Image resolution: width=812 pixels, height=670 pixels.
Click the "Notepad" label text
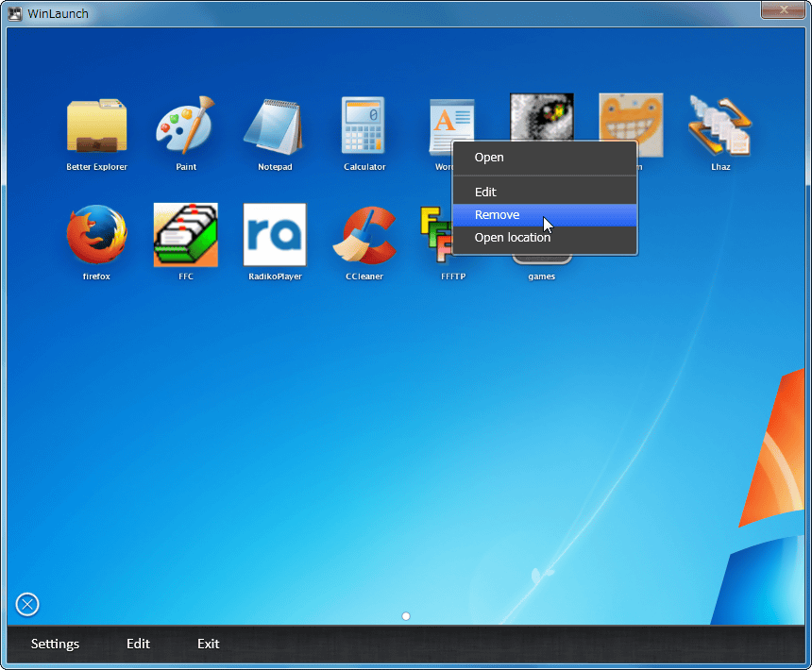(275, 167)
